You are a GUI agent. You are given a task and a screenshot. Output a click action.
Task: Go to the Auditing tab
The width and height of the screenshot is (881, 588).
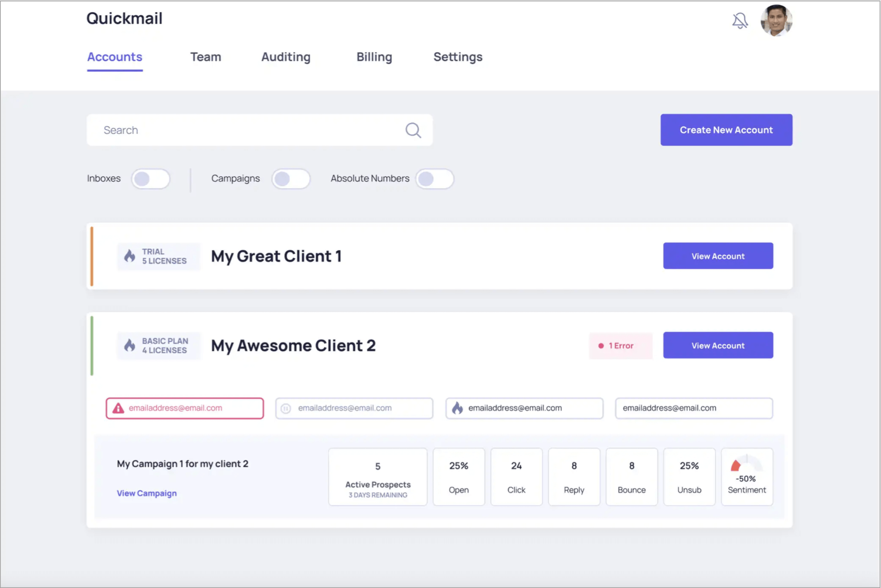click(285, 57)
